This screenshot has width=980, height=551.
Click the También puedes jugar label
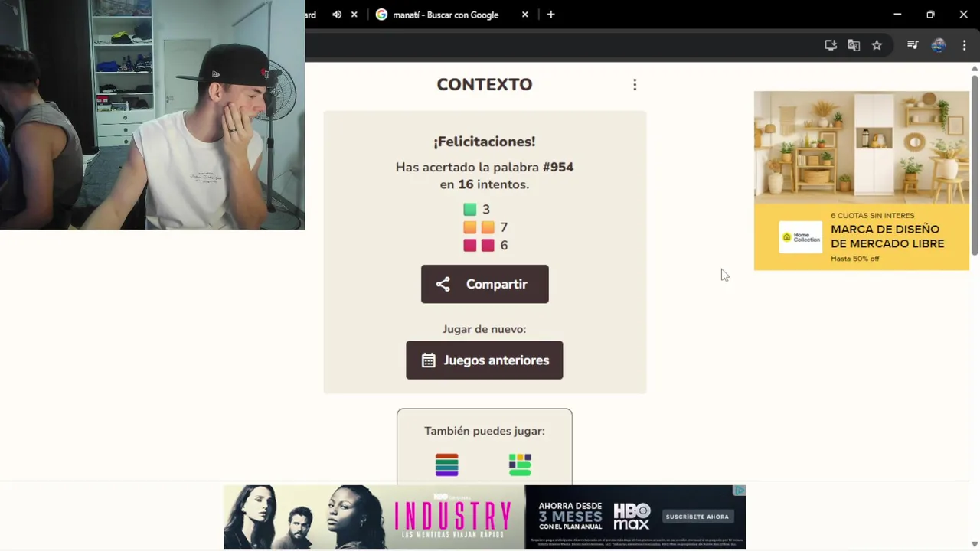[x=485, y=431]
